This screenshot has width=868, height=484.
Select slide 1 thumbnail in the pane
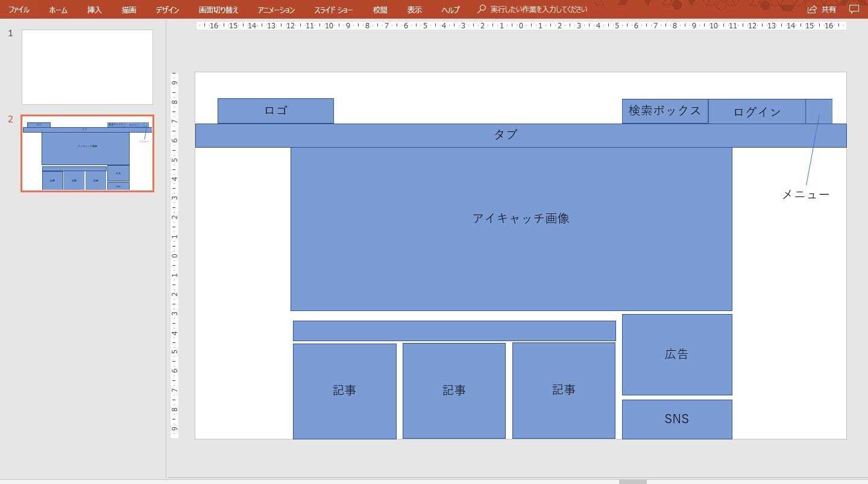click(x=87, y=67)
